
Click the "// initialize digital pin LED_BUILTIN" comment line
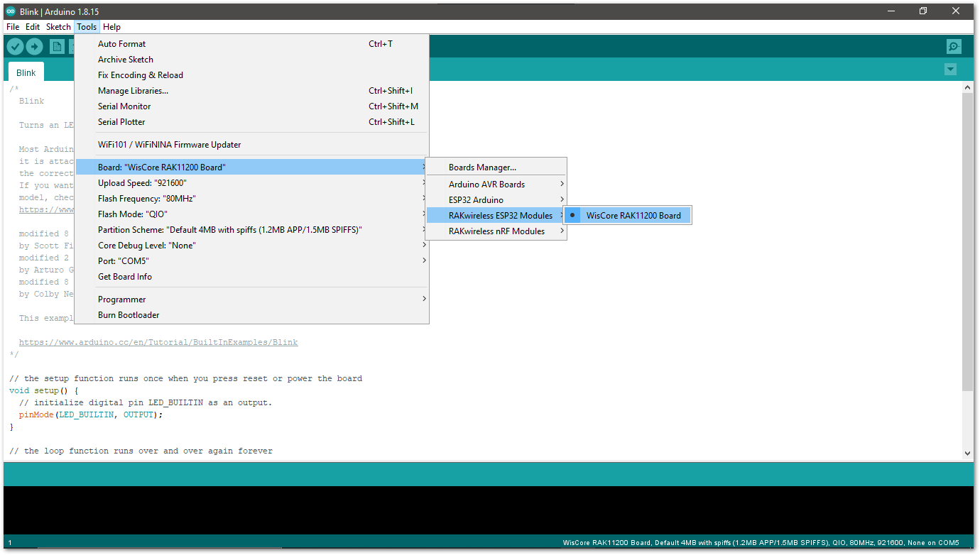point(146,402)
